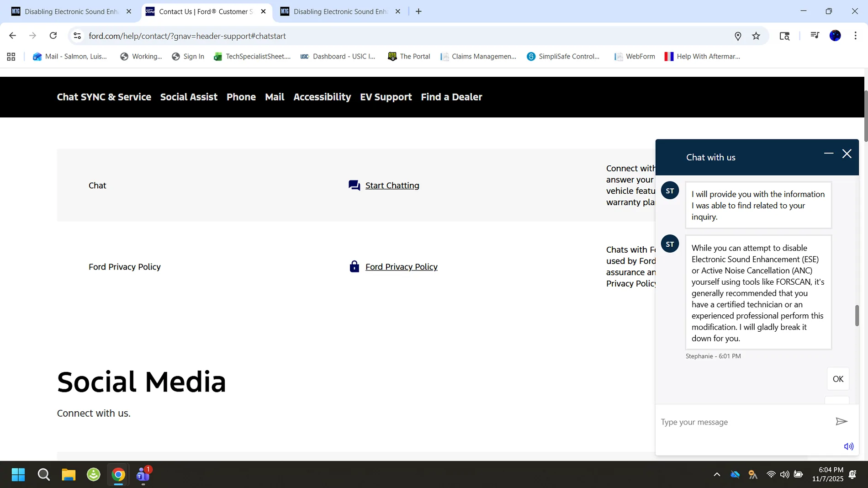Viewport: 868px width, 488px height.
Task: Open the Ford Privacy Policy link
Action: click(402, 267)
